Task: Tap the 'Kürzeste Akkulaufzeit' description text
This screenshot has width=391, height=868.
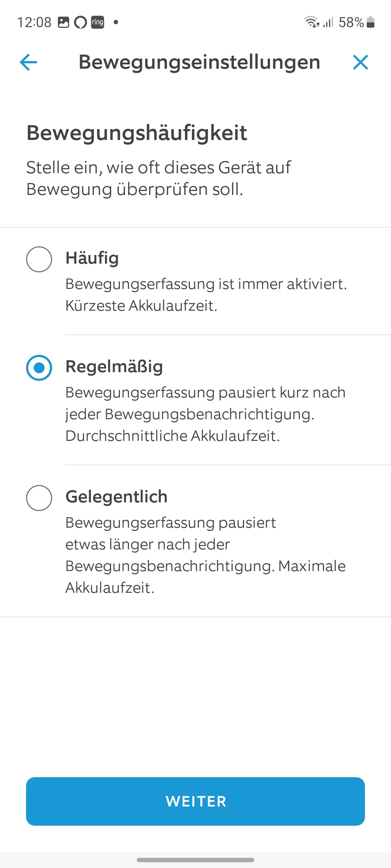Action: pos(141,306)
